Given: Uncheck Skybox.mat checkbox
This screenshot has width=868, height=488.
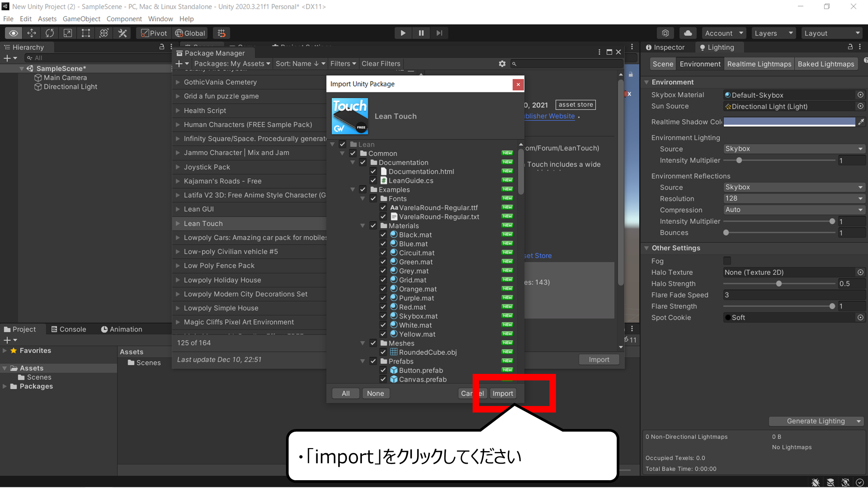Looking at the screenshot, I should (383, 316).
